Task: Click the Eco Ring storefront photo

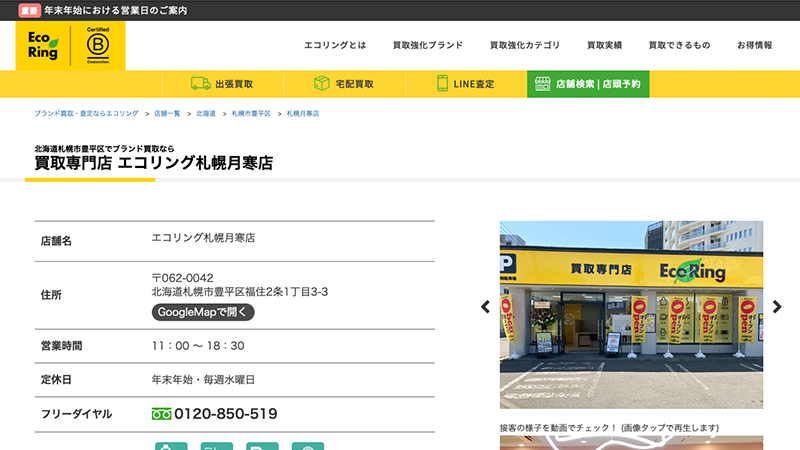Action: (631, 314)
